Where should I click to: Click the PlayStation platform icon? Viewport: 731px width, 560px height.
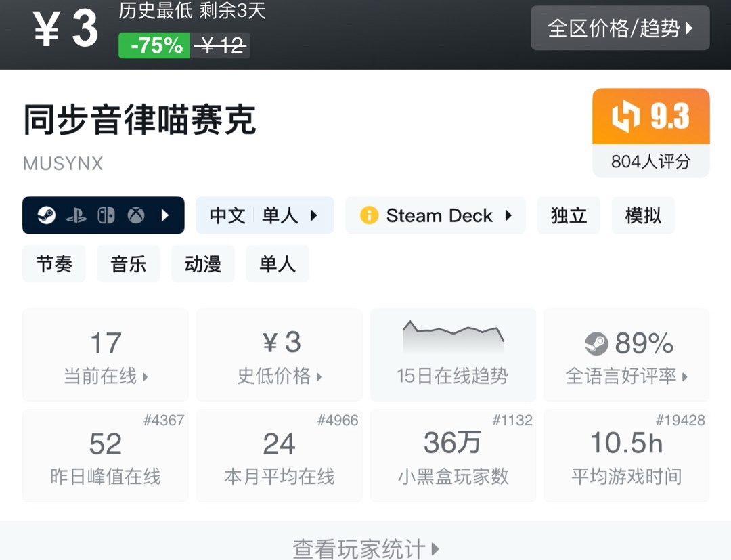coord(76,215)
